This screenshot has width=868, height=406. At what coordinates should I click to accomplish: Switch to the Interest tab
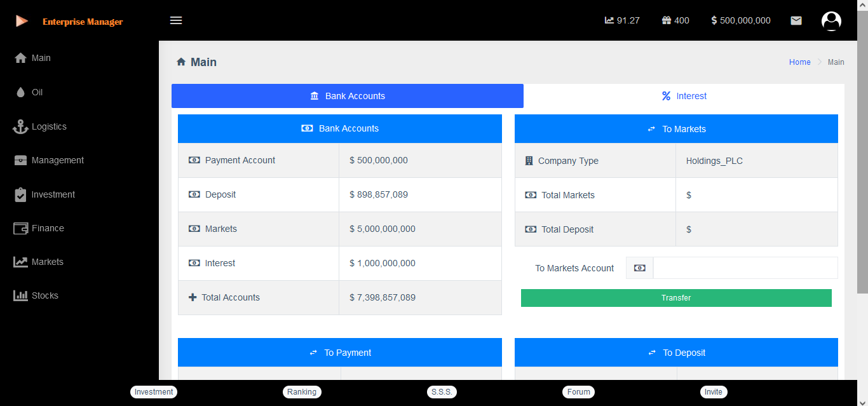[684, 96]
